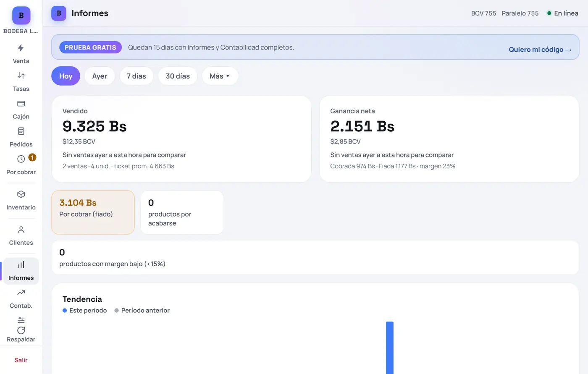Go to Tasas exchange arrows icon
588x374 pixels.
(x=21, y=76)
